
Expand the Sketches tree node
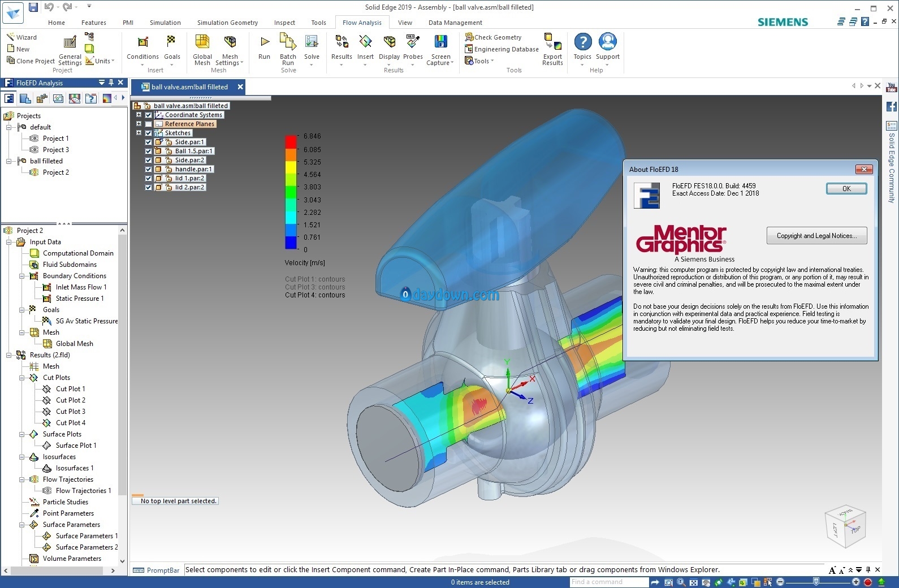click(x=139, y=133)
